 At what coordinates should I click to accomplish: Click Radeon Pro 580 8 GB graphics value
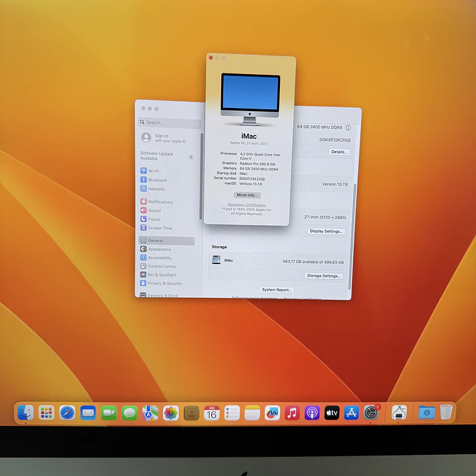pyautogui.click(x=257, y=164)
